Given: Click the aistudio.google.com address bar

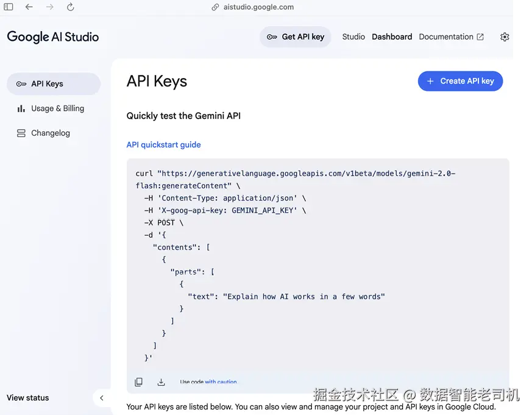Looking at the screenshot, I should (258, 7).
